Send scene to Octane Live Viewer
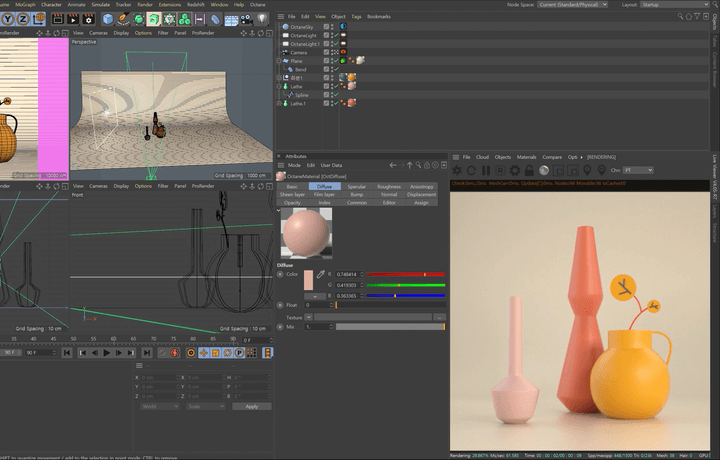The height and width of the screenshot is (460, 720). coord(457,170)
